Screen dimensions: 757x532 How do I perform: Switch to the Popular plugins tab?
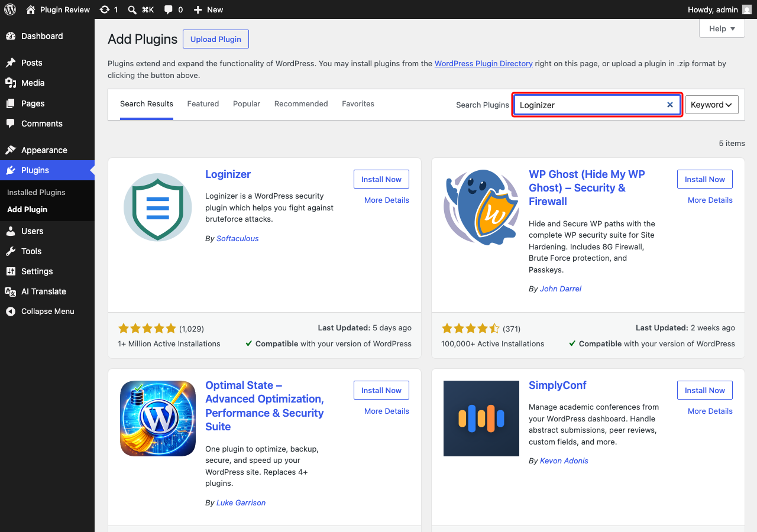tap(247, 104)
